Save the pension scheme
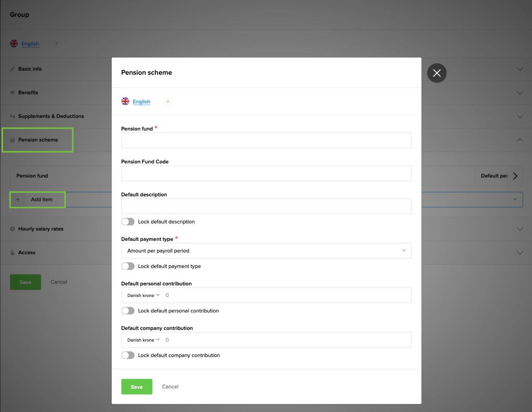The image size is (532, 412). [137, 386]
